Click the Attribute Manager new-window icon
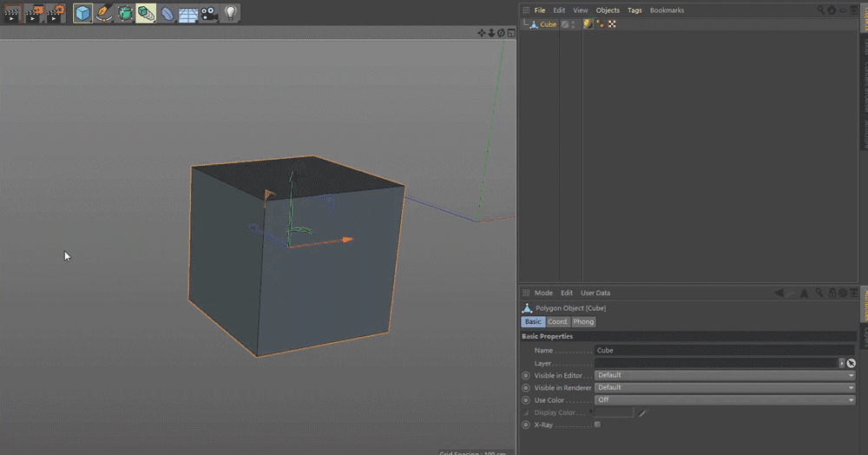 point(853,293)
